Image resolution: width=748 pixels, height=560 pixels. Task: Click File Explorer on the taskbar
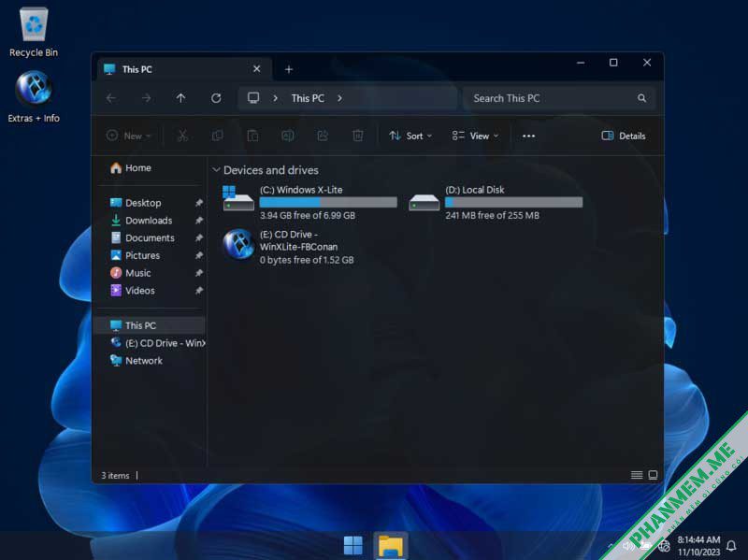point(391,546)
